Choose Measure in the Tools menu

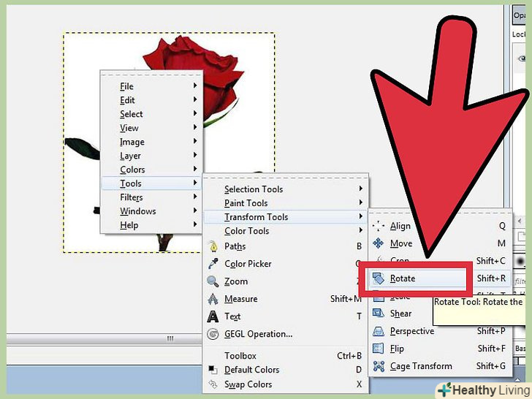point(285,299)
